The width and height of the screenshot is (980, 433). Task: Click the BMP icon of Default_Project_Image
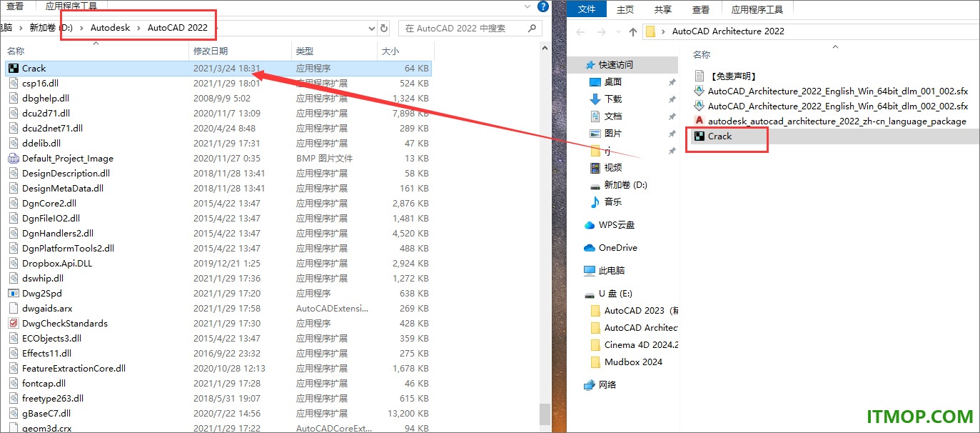(x=14, y=159)
